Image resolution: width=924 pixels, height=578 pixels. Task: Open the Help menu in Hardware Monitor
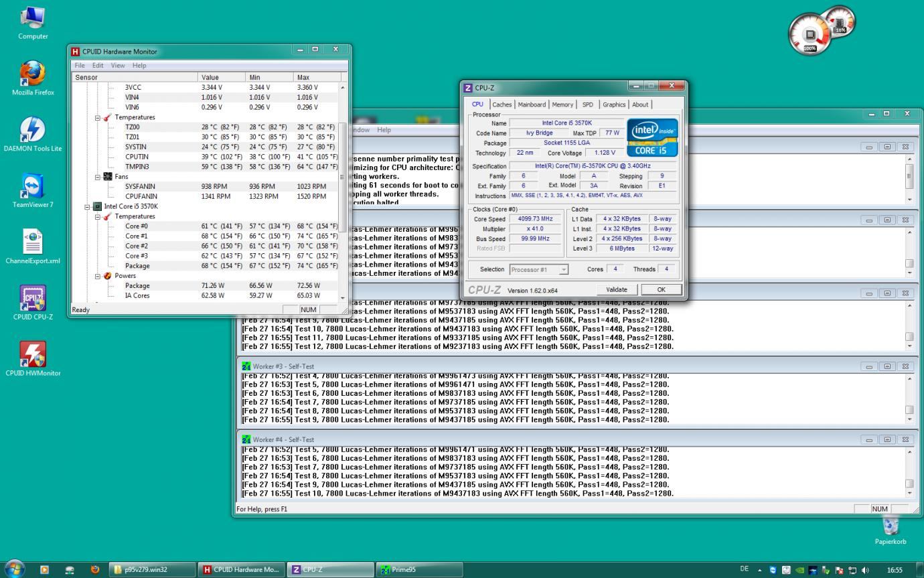[x=139, y=66]
